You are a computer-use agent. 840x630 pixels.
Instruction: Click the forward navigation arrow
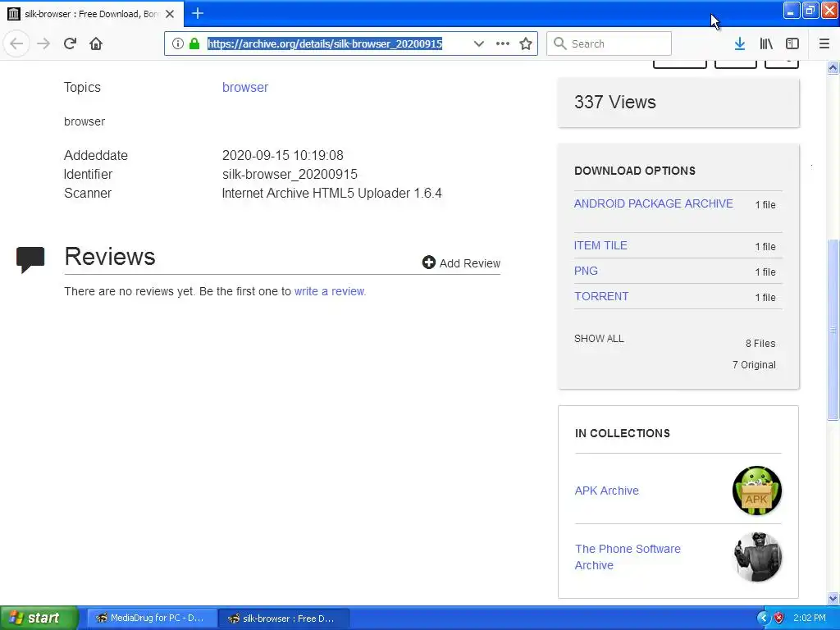coord(43,43)
